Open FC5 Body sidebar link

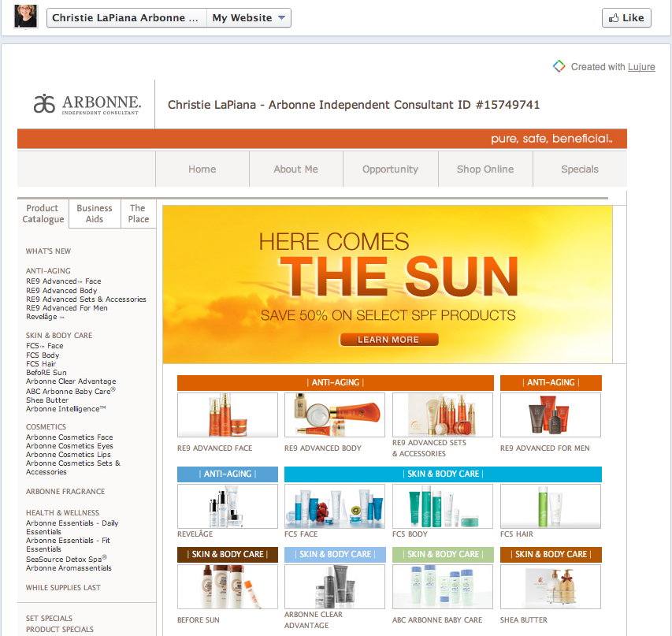[43, 355]
